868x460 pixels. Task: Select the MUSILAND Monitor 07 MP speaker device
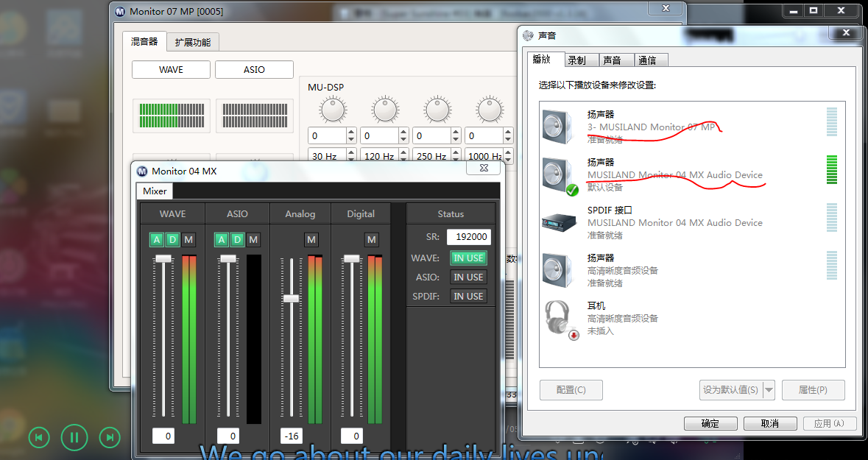click(651, 127)
